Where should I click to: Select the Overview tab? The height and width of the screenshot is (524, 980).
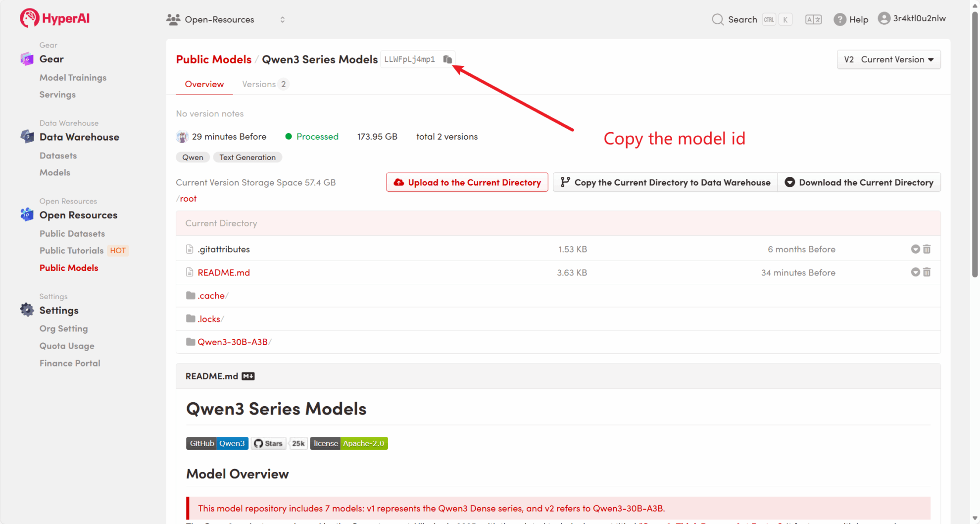204,84
